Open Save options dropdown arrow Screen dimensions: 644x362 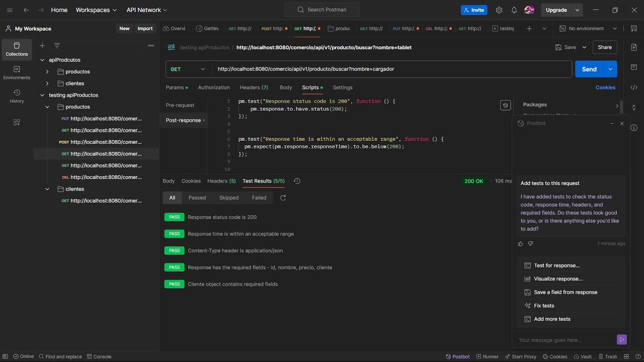[584, 47]
